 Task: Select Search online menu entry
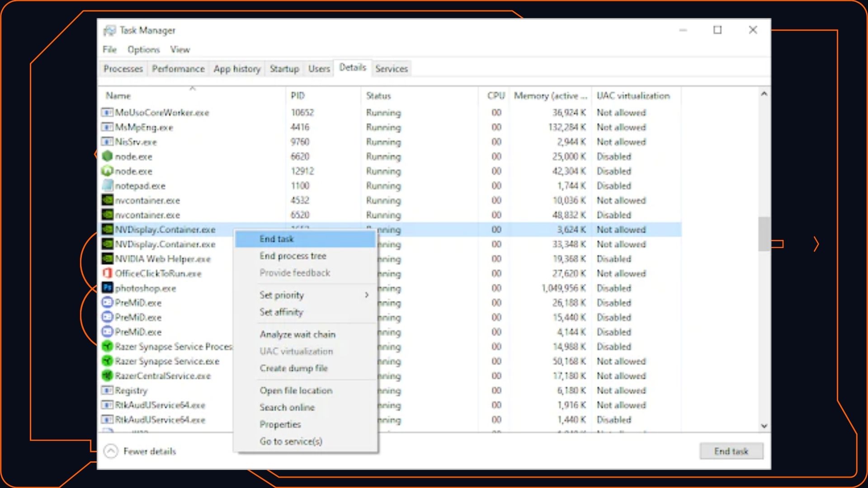[x=306, y=408]
